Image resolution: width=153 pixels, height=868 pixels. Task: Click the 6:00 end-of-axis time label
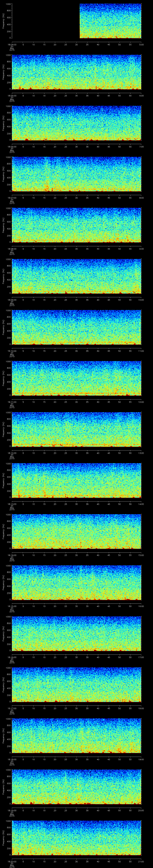pyautogui.click(x=141, y=96)
